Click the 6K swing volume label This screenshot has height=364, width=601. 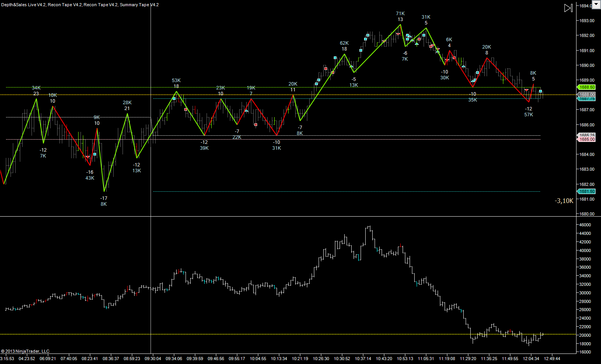pos(449,40)
